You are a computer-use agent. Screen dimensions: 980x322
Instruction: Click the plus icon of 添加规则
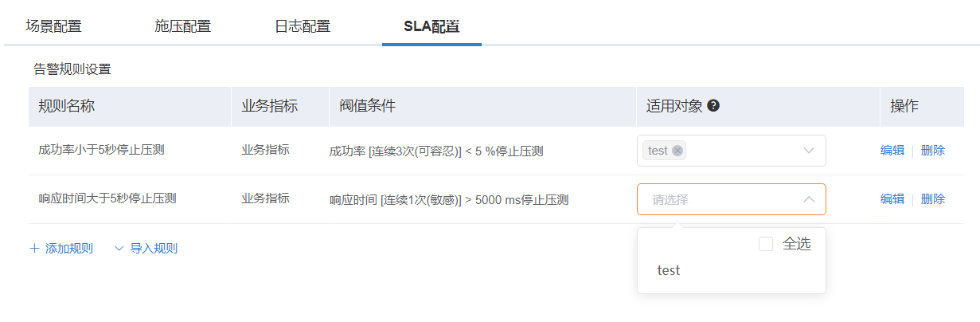[34, 249]
